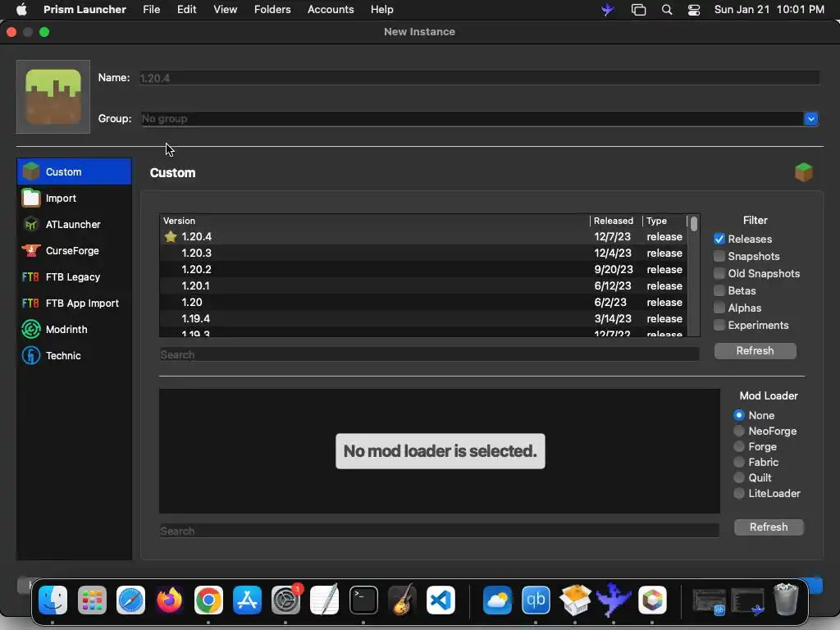This screenshot has width=840, height=630.
Task: Open Spotlight search in menu bar
Action: click(666, 10)
